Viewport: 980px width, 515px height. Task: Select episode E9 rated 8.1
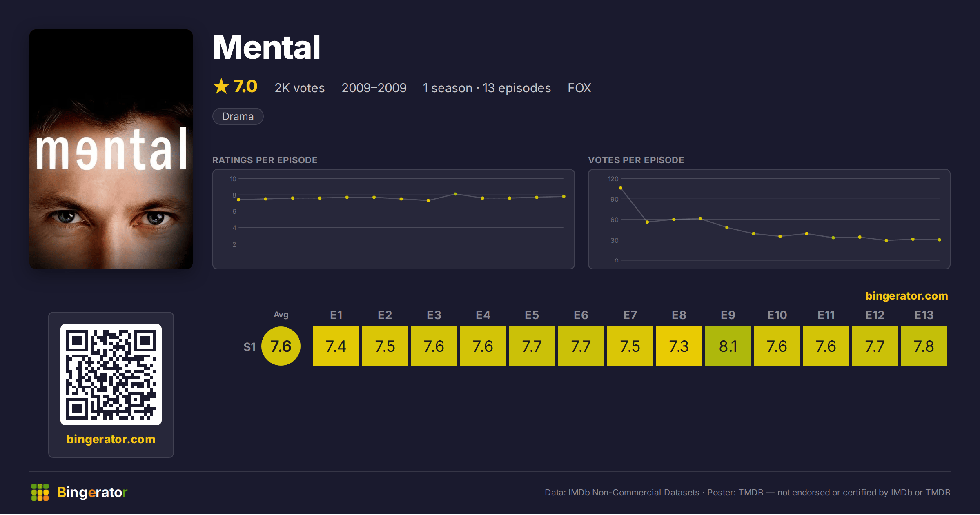tap(728, 346)
